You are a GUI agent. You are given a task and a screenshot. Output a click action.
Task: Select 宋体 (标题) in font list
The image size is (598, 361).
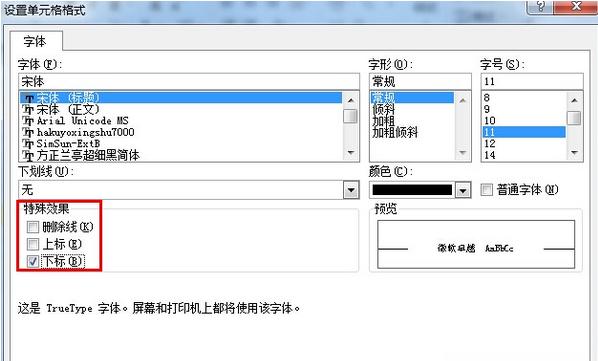181,98
